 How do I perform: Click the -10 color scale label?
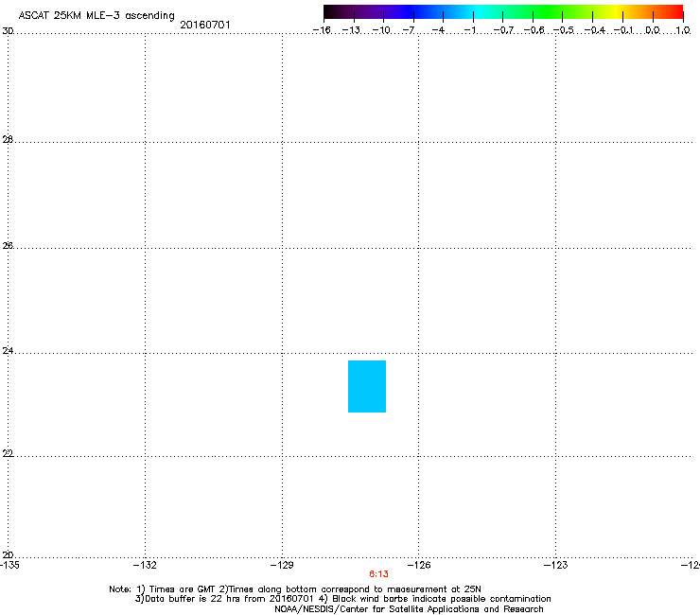(x=381, y=30)
